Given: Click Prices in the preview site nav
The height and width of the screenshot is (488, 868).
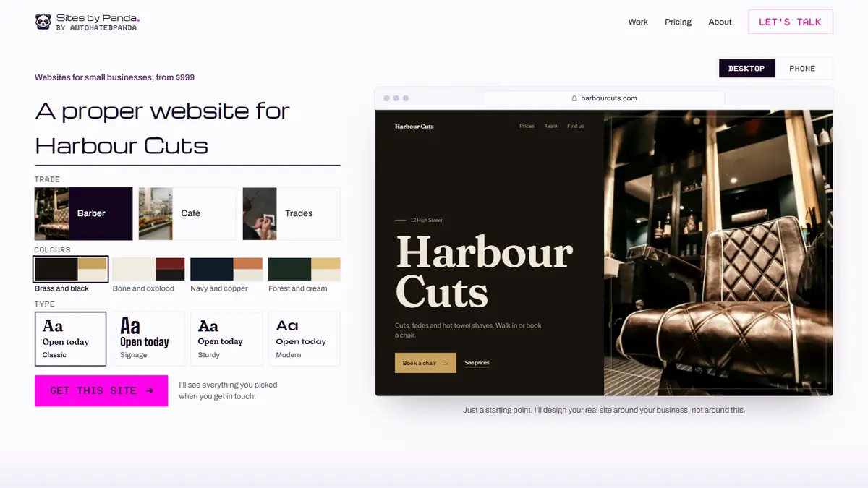Looking at the screenshot, I should pyautogui.click(x=527, y=127).
